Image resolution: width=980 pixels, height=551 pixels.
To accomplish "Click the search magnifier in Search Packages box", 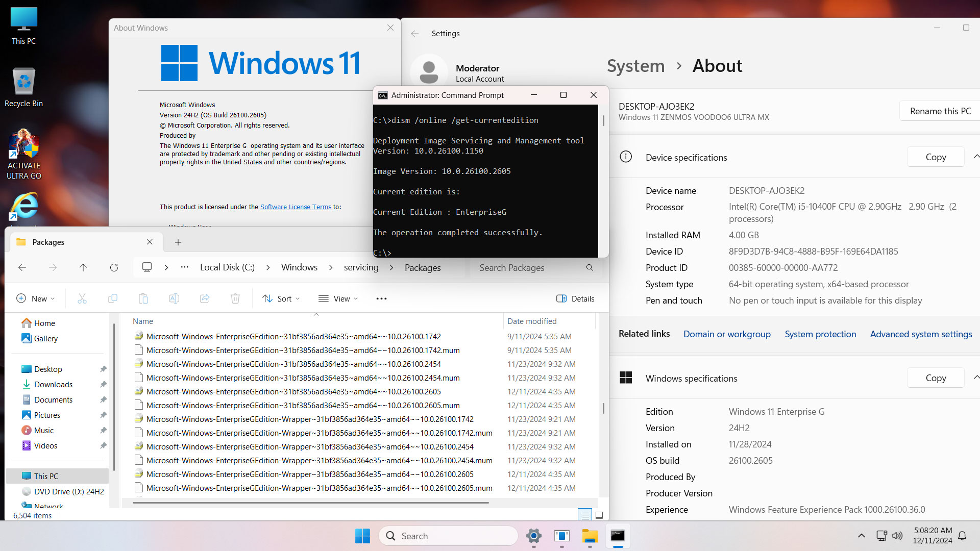I will [590, 267].
